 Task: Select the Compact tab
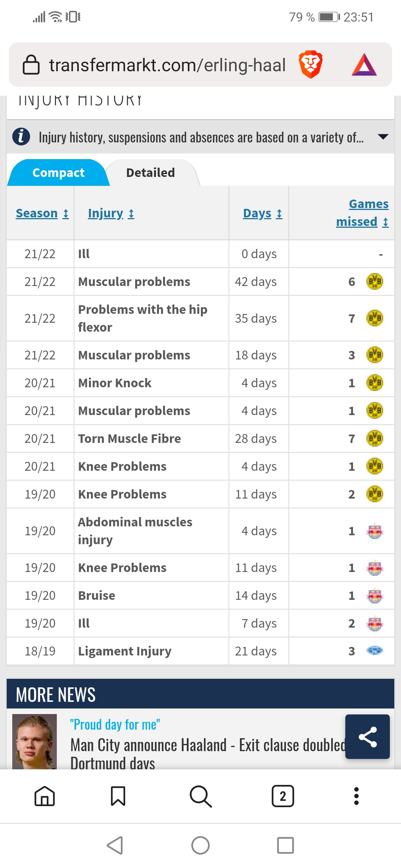[x=58, y=172]
